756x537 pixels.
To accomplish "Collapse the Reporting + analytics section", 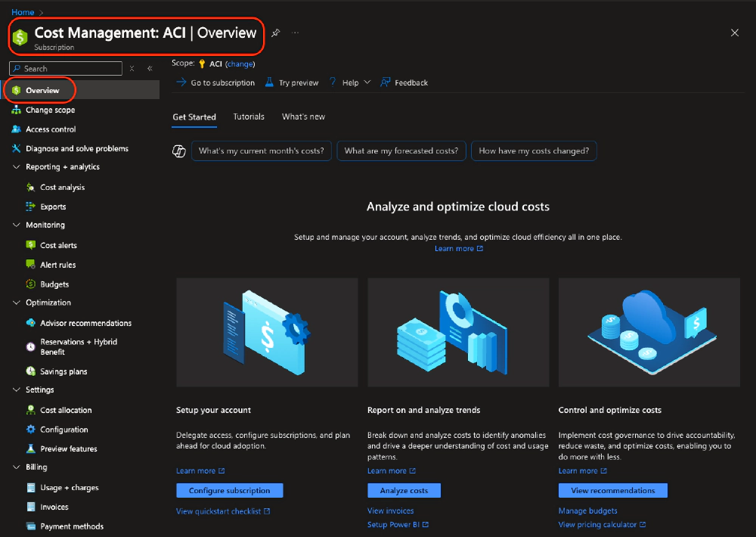I will (17, 167).
